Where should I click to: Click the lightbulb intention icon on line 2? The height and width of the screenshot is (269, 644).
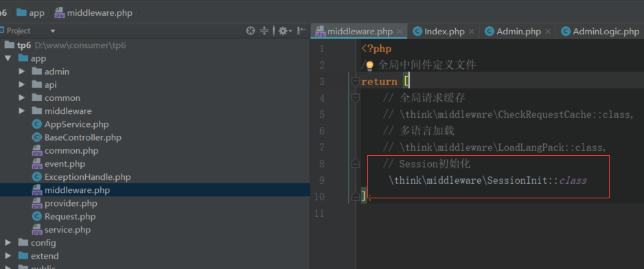[369, 65]
